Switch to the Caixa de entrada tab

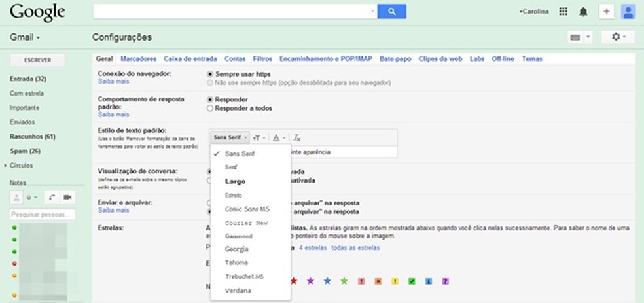click(x=190, y=59)
